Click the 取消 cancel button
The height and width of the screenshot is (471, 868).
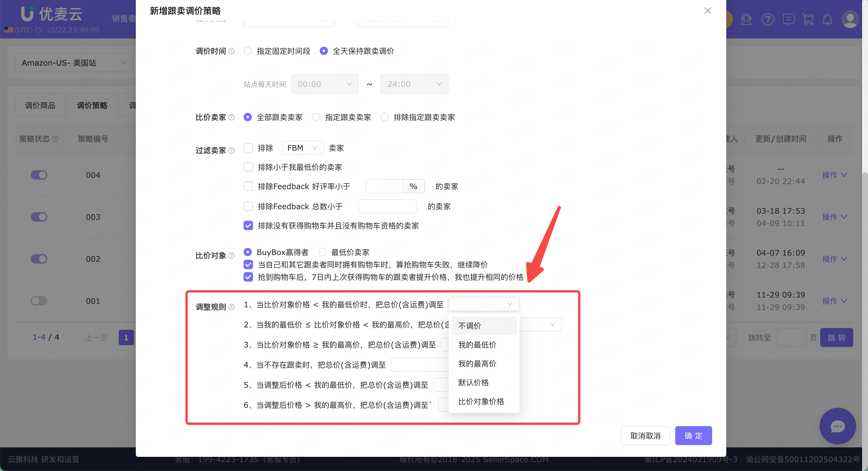coord(645,436)
